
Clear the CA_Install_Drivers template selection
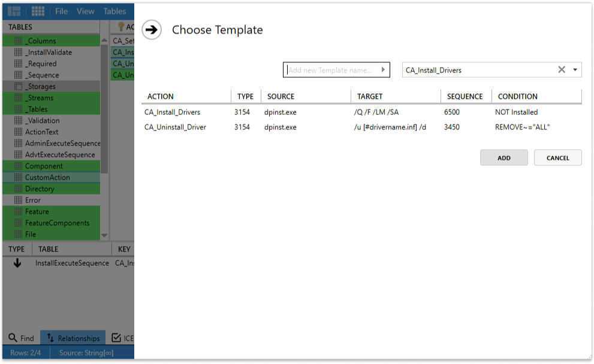tap(562, 69)
